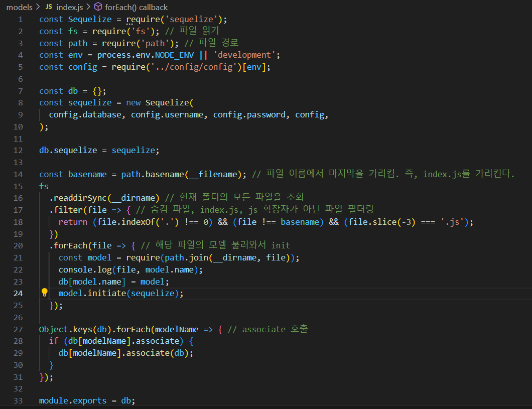The width and height of the screenshot is (532, 409).
Task: Click 'config.username' on line 9
Action: click(167, 114)
